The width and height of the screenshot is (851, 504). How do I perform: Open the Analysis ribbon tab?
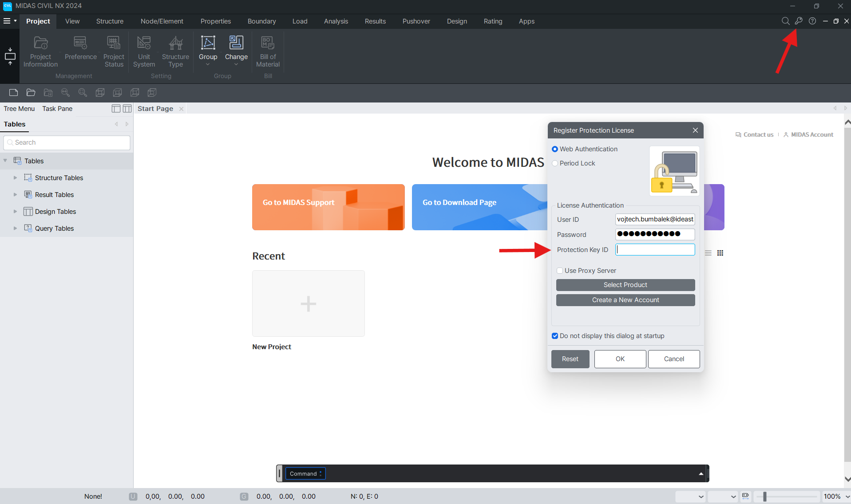pos(336,21)
